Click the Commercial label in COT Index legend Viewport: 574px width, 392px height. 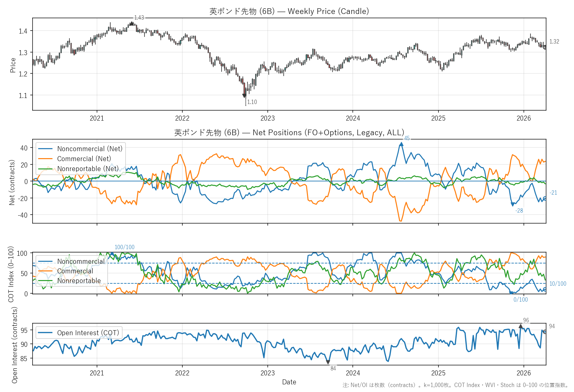point(75,271)
